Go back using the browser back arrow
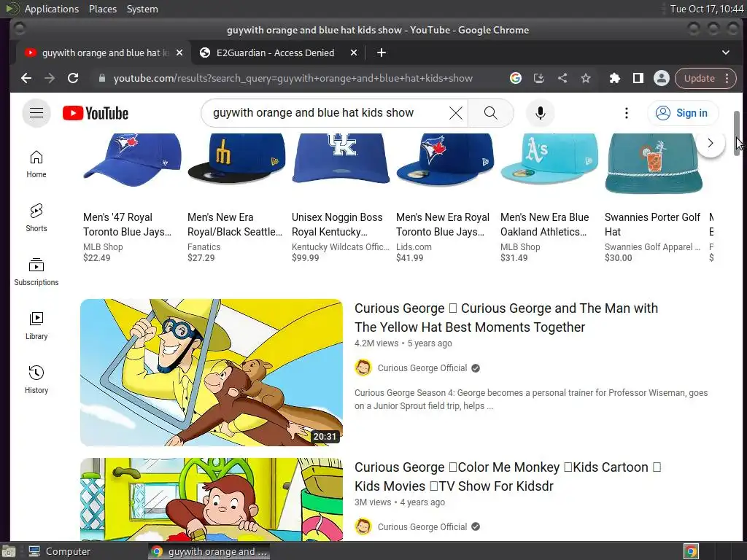The height and width of the screenshot is (560, 747). (x=26, y=78)
